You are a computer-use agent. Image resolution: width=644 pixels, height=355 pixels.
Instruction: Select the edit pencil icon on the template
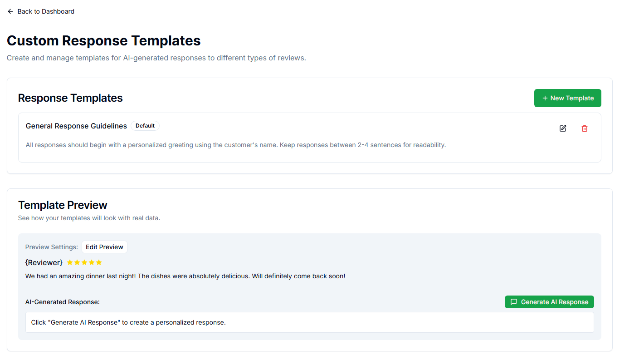click(562, 128)
